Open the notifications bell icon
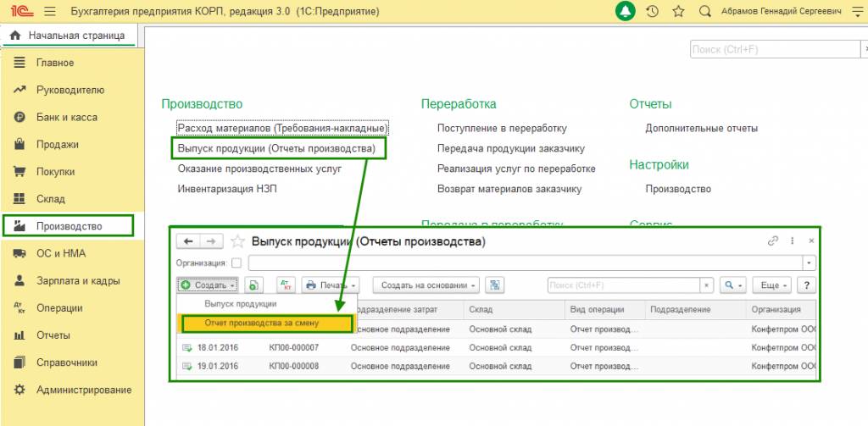Screen dimensions: 868x426 626,11
